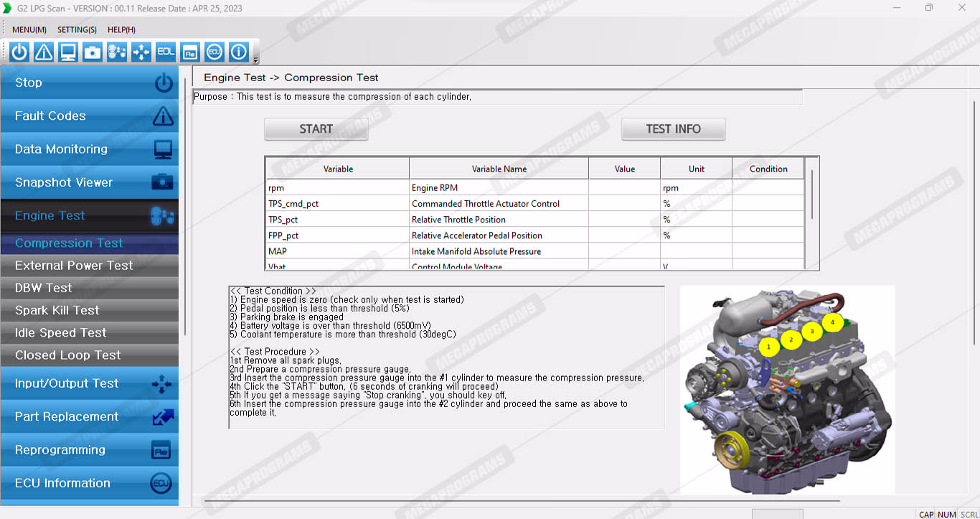Image resolution: width=980 pixels, height=519 pixels.
Task: Select the EOL toolbar icon
Action: point(166,52)
